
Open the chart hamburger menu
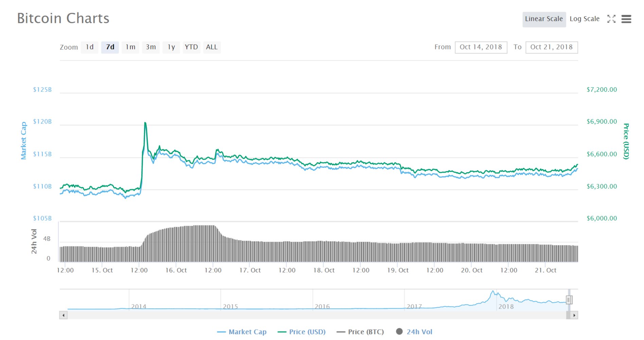point(626,19)
